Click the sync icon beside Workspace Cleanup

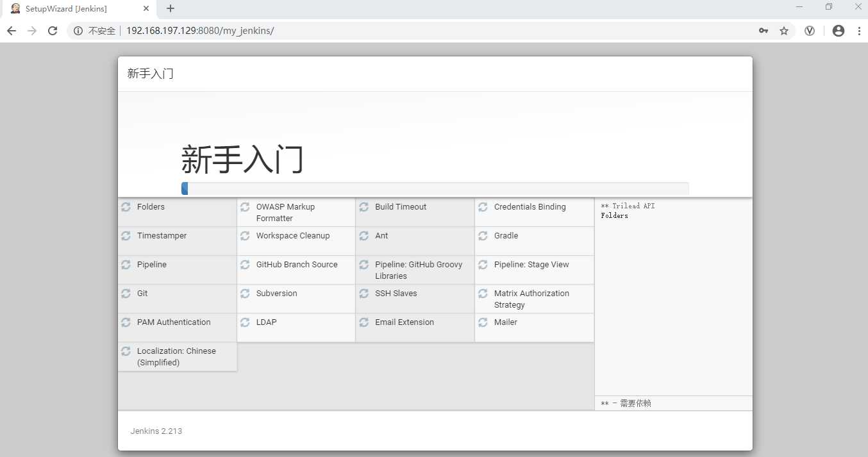(245, 236)
